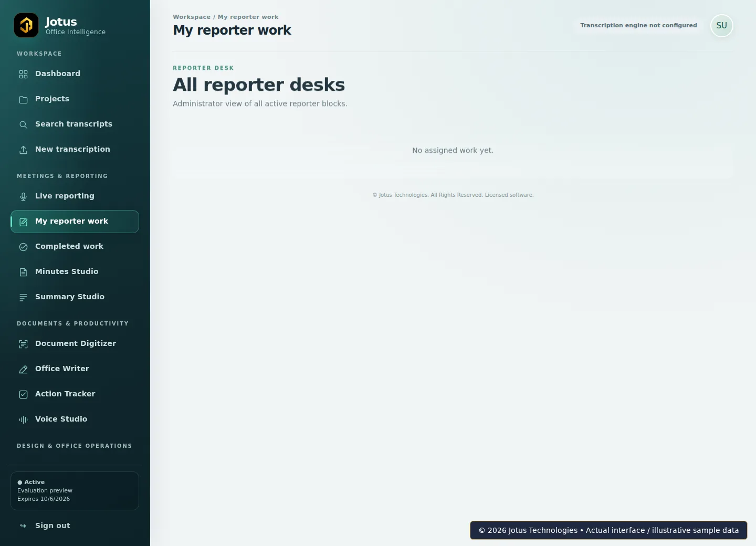Click the Search transcripts magnifier icon
756x546 pixels.
23,124
